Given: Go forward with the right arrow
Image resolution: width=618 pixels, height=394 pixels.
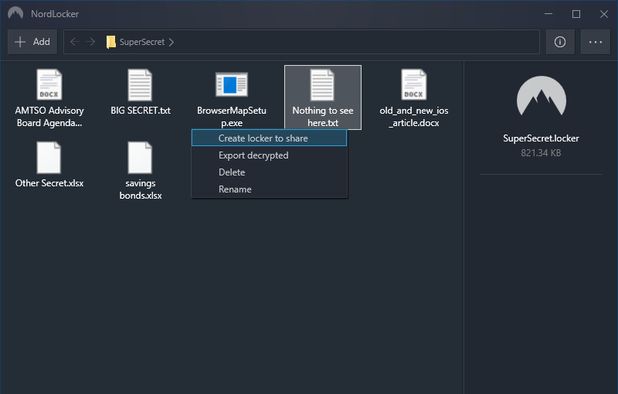Looking at the screenshot, I should point(91,42).
